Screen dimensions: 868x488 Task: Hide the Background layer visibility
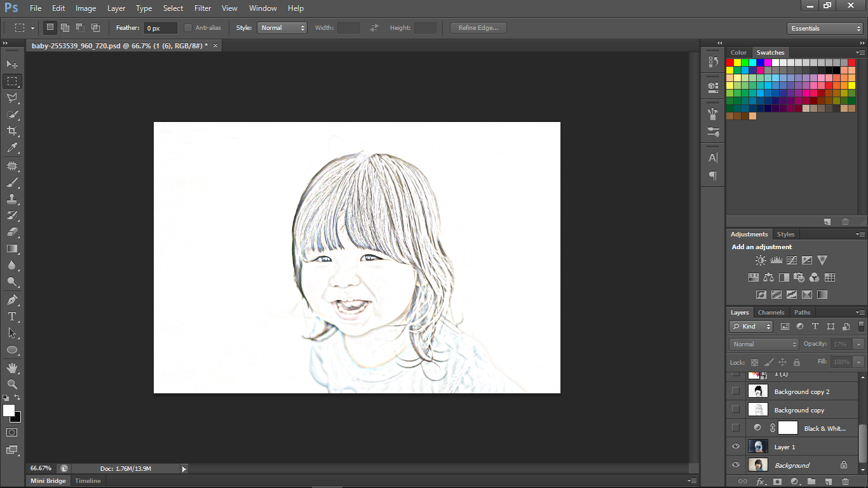(736, 465)
